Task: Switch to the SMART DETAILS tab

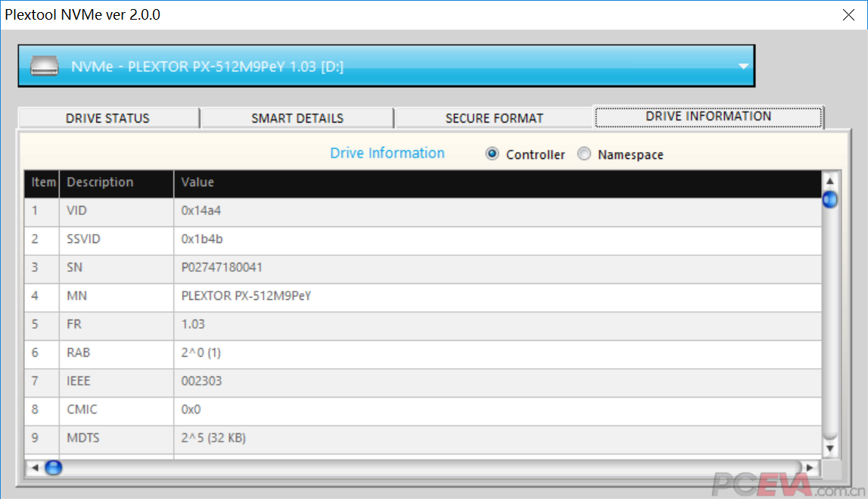Action: click(x=297, y=118)
